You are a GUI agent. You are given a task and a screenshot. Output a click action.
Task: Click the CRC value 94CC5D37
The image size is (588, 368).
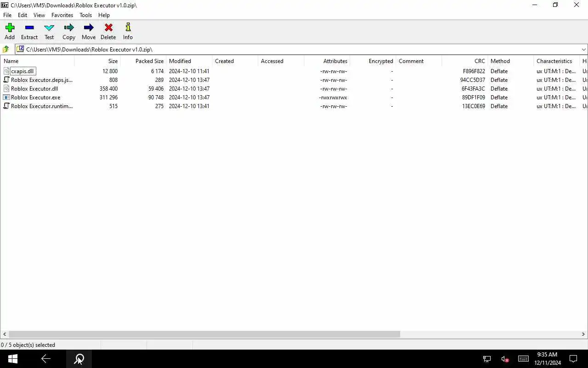click(x=473, y=80)
